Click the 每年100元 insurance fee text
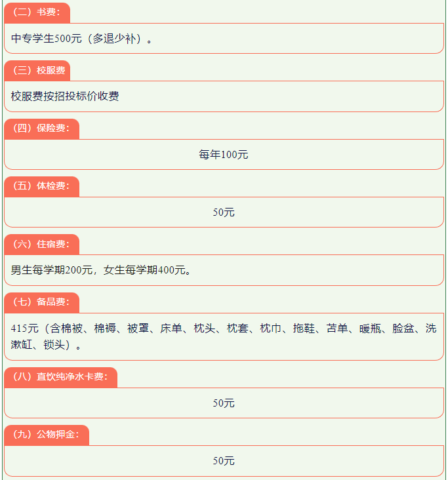The height and width of the screenshot is (480, 448). (224, 155)
